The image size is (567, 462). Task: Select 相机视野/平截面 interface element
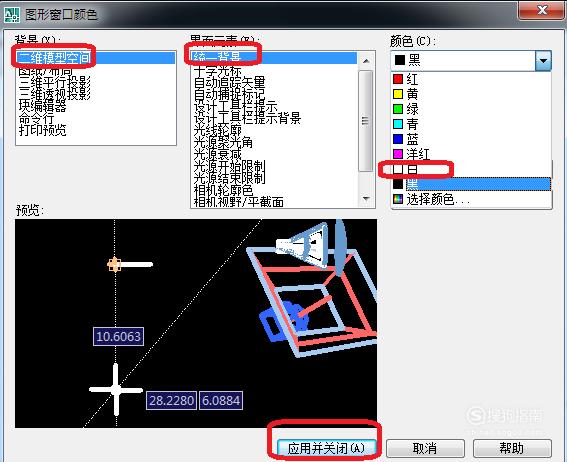[239, 201]
